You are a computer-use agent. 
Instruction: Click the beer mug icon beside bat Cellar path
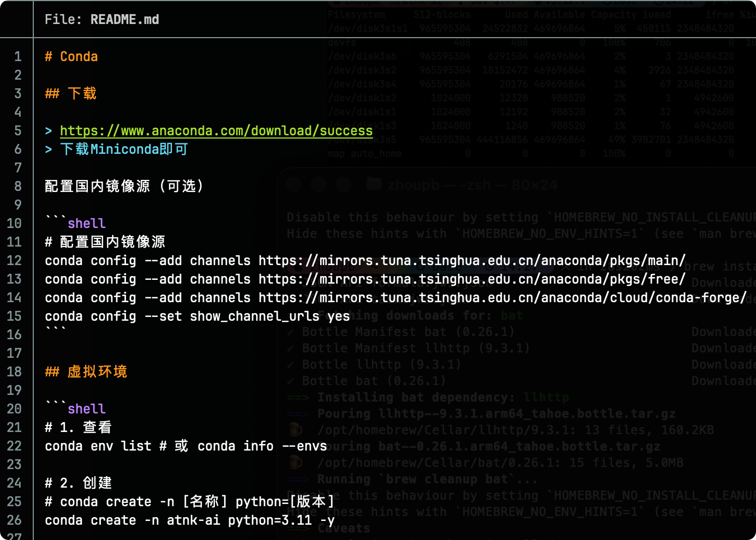tap(295, 463)
